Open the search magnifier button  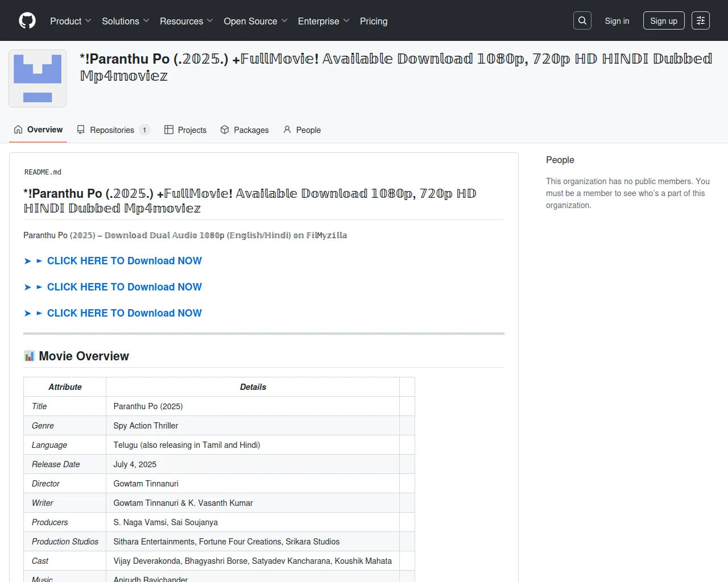click(x=582, y=20)
